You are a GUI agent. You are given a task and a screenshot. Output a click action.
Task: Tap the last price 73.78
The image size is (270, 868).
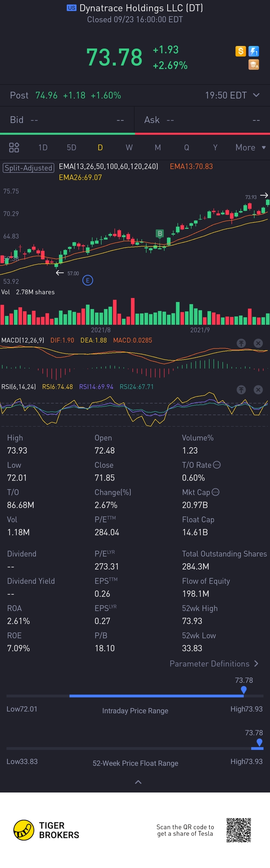click(x=114, y=57)
